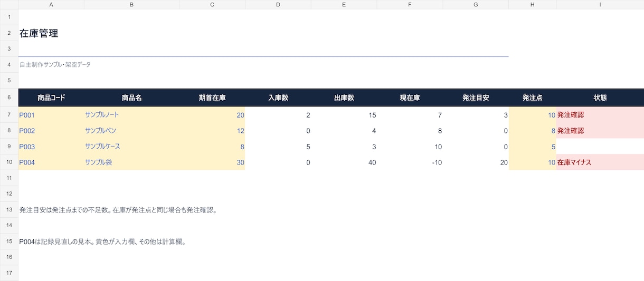This screenshot has height=281, width=644.
Task: Select the title cell 在庫管理
Action: (x=39, y=33)
